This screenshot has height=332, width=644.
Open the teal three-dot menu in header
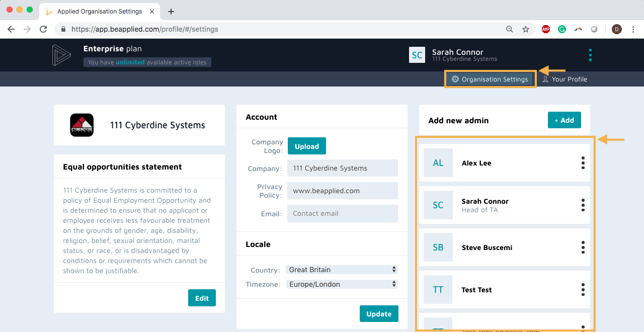pyautogui.click(x=590, y=55)
